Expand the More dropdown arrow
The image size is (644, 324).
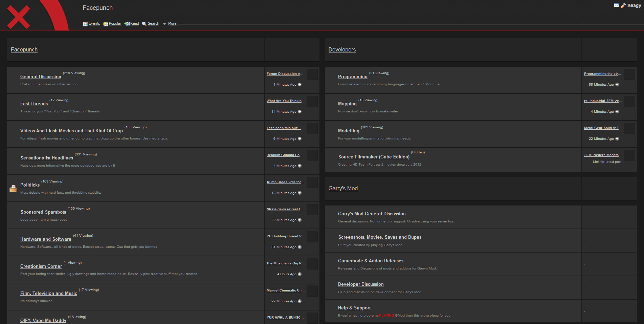164,24
